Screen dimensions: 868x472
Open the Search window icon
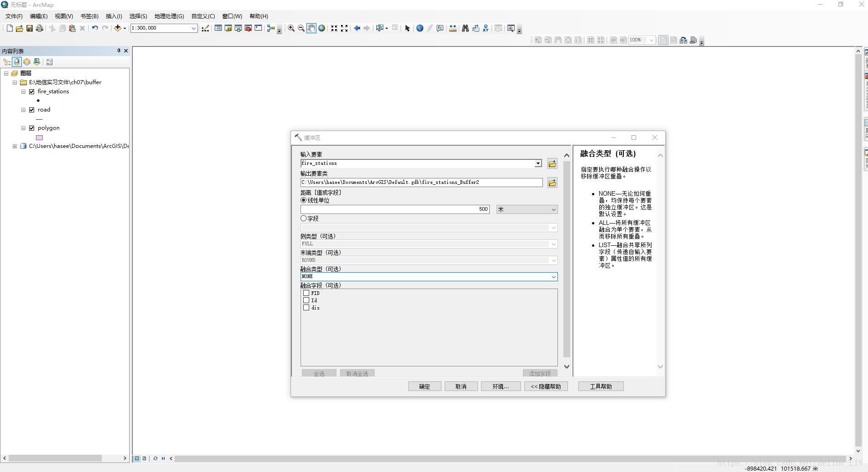(x=238, y=28)
